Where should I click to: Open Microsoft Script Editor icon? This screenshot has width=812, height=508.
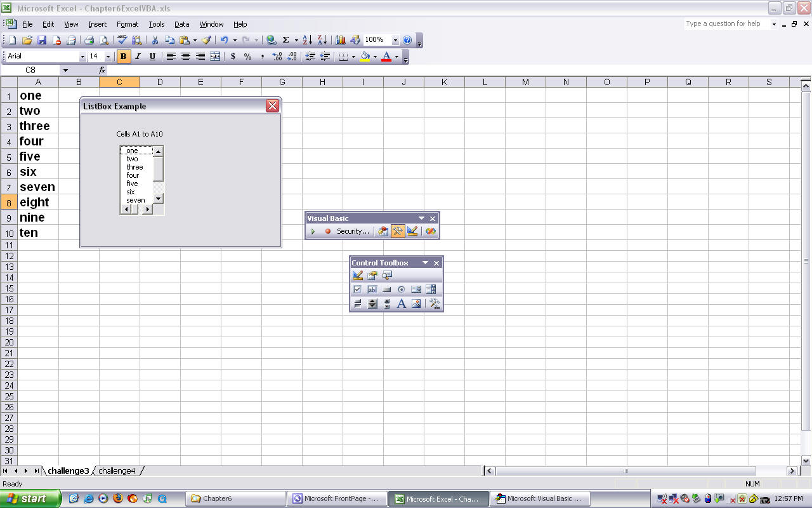pyautogui.click(x=431, y=231)
